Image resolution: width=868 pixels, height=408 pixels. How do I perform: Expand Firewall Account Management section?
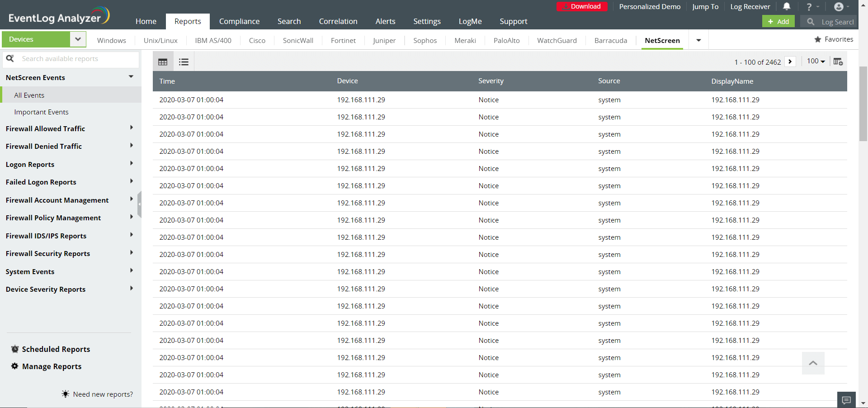[132, 199]
